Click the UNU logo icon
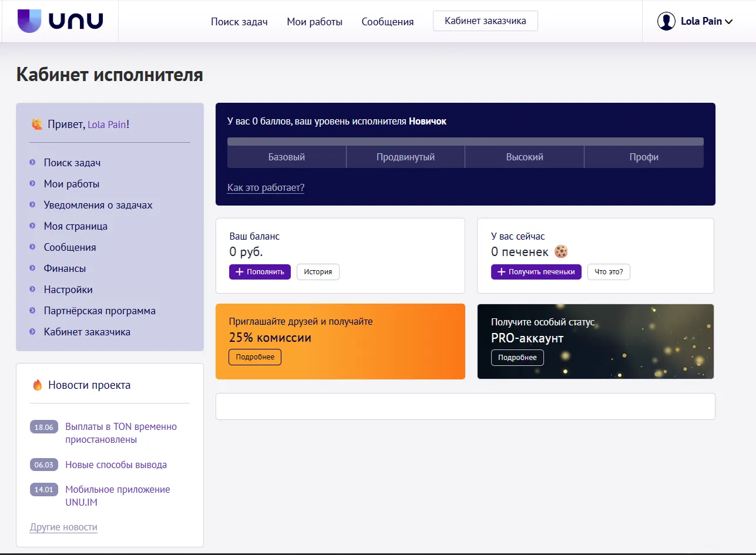The height and width of the screenshot is (555, 756). [x=29, y=21]
